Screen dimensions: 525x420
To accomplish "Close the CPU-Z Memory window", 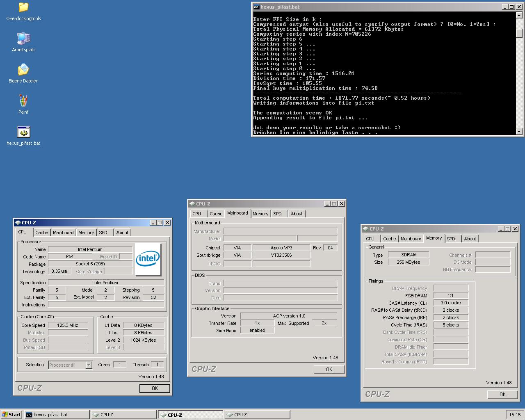I will (515, 229).
